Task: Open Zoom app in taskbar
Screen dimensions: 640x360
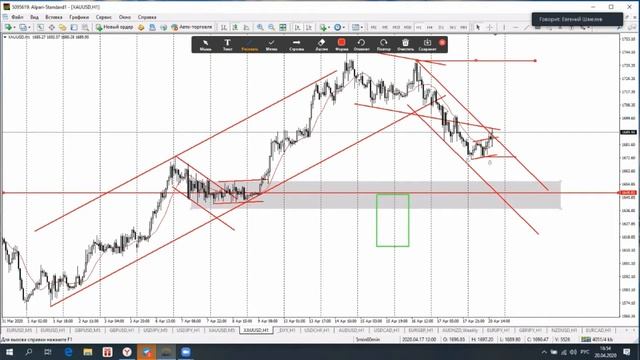Action: pos(186,352)
